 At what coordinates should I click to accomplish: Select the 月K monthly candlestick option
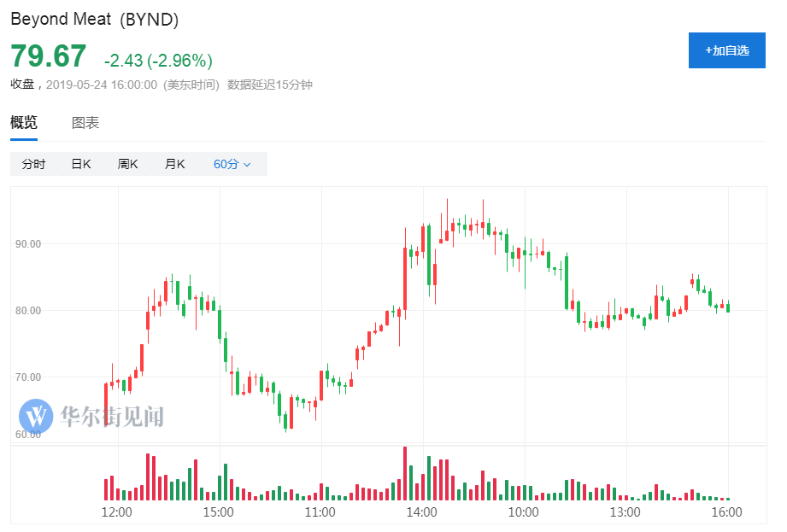pos(174,164)
